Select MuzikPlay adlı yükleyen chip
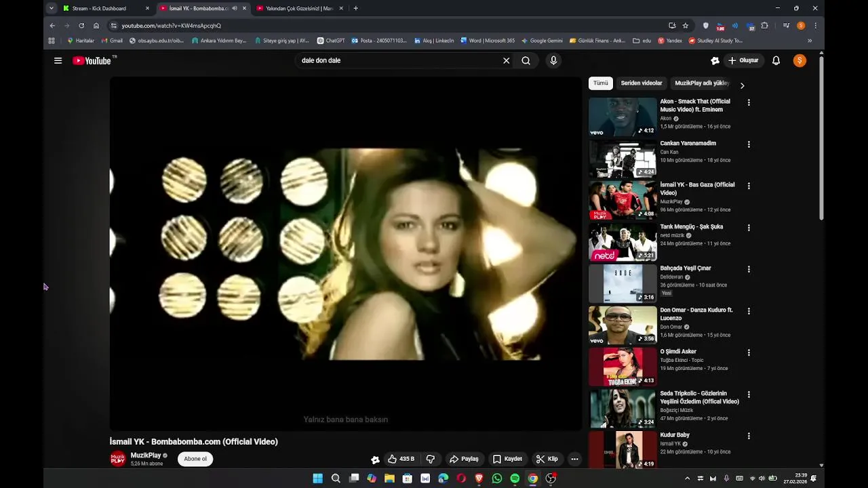 point(702,83)
